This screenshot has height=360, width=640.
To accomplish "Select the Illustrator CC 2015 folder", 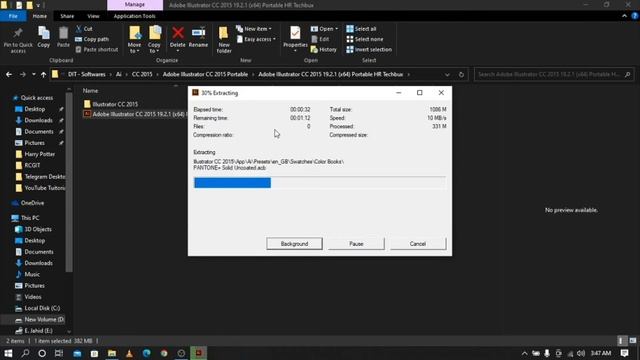I will [x=111, y=104].
